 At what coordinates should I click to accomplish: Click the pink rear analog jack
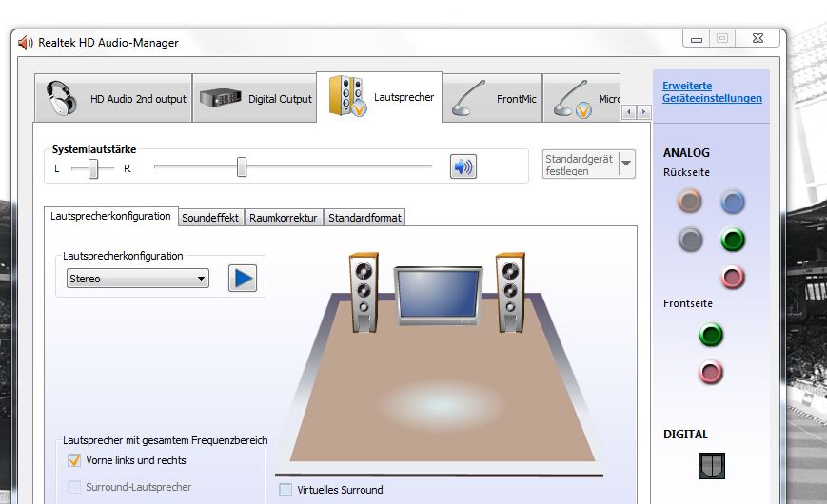(733, 278)
